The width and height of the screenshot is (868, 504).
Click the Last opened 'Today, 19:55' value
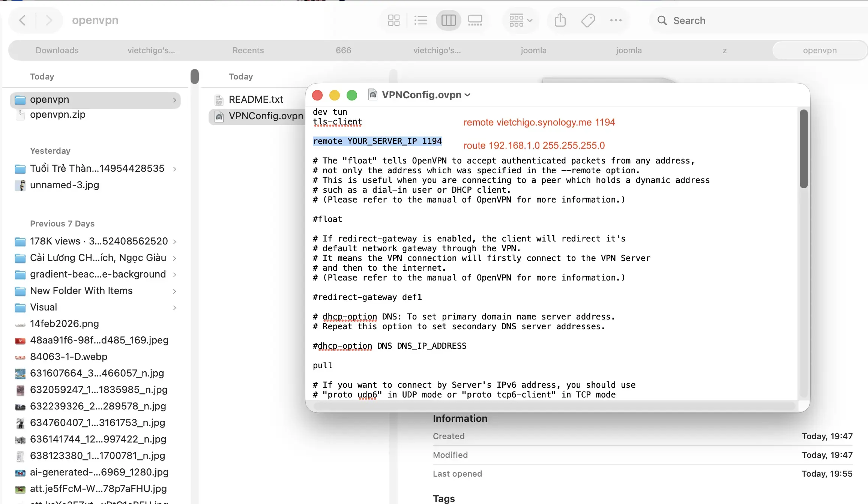pyautogui.click(x=827, y=474)
